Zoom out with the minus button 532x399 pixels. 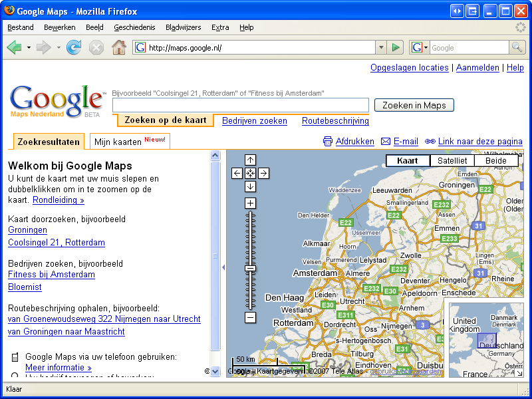coord(251,318)
